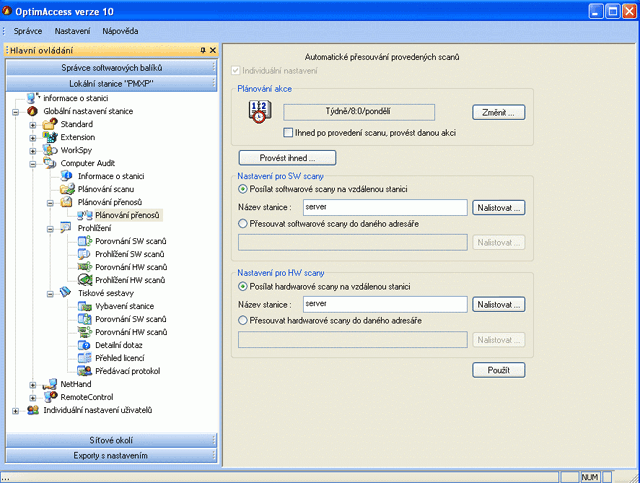
Task: Click the Týdně/8:0/pondělí schedule field
Action: [x=359, y=112]
